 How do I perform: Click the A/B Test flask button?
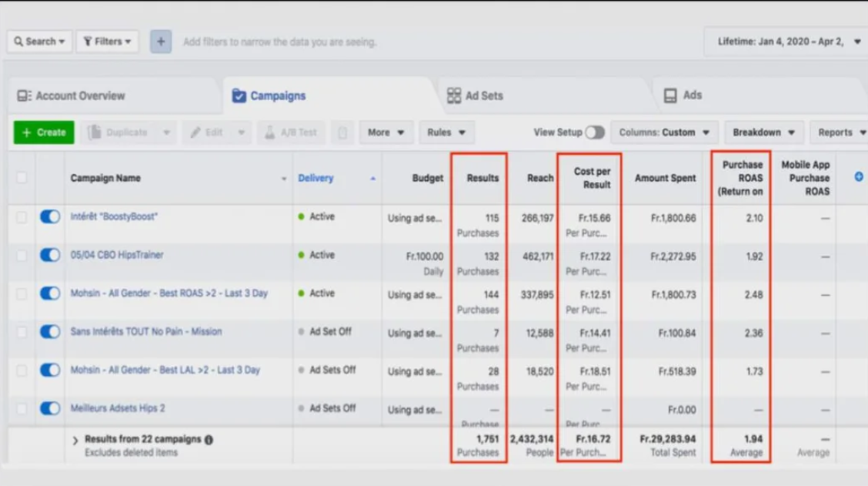point(291,132)
